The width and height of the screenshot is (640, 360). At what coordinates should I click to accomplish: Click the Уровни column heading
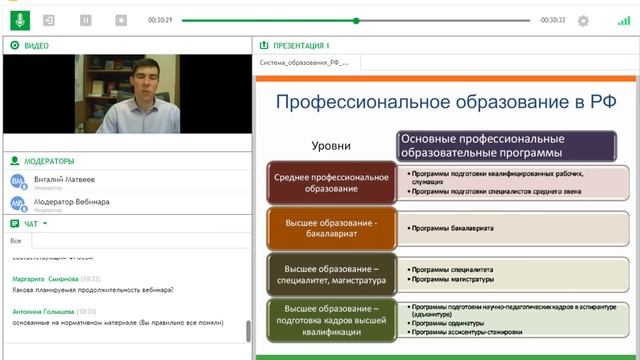pyautogui.click(x=331, y=146)
